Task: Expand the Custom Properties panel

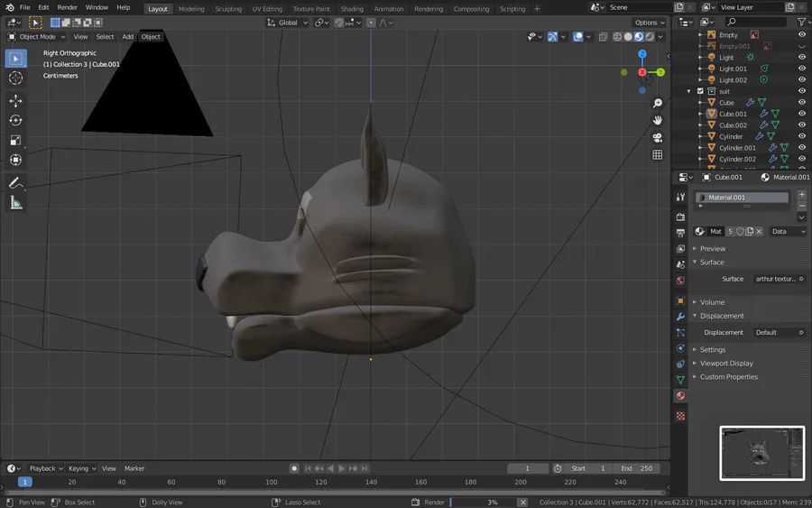Action: coord(729,376)
